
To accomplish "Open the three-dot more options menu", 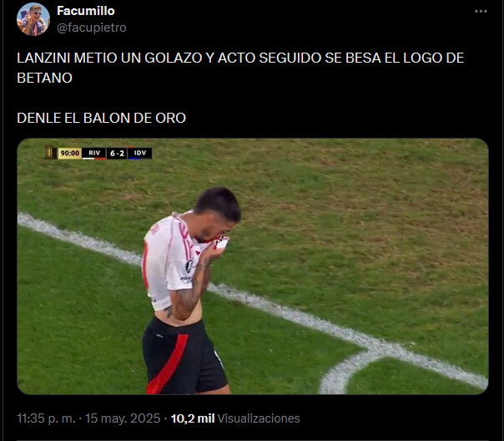I will pyautogui.click(x=481, y=11).
